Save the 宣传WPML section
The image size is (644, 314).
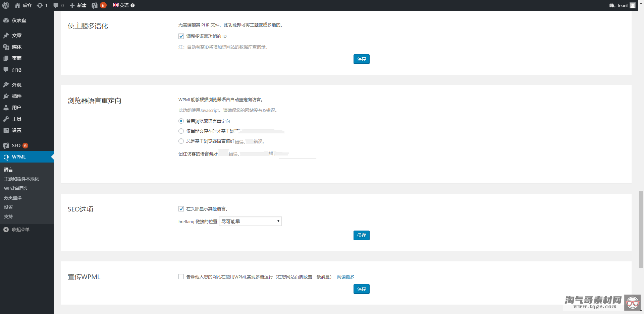click(x=361, y=289)
